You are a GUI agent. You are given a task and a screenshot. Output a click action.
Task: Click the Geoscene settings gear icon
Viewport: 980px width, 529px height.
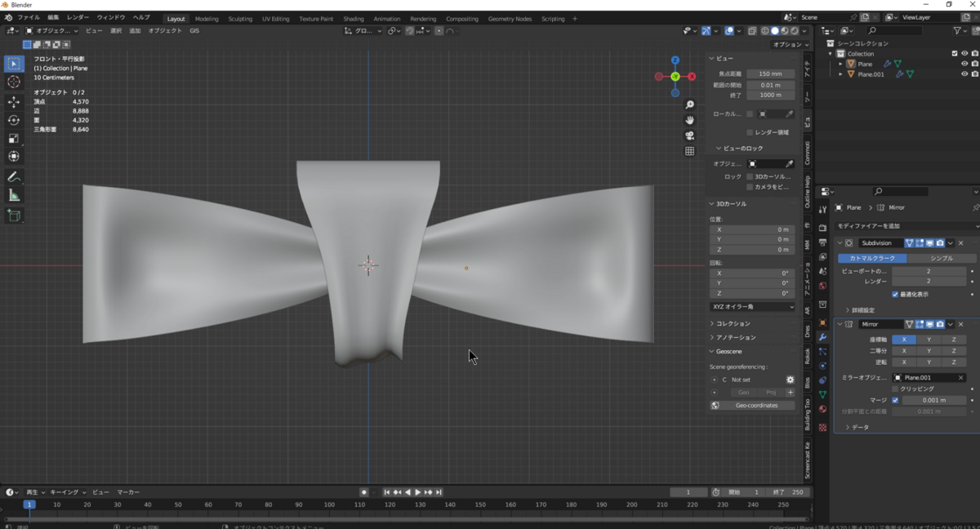790,380
